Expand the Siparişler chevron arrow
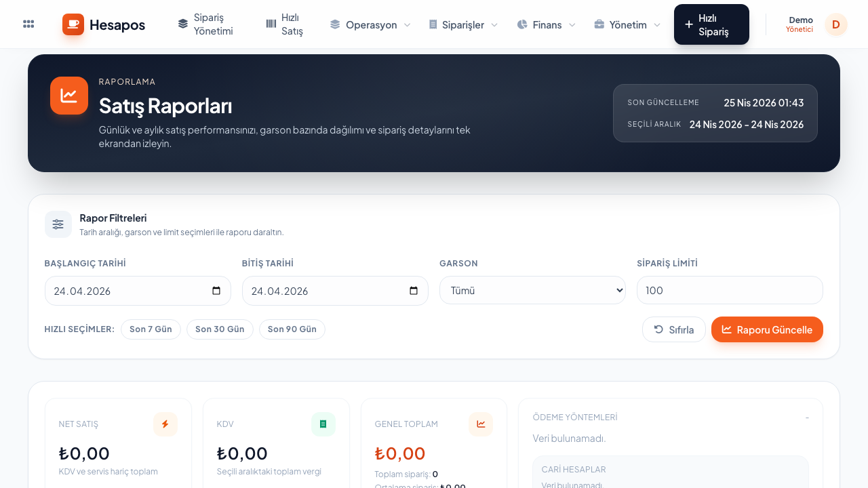 tap(494, 25)
